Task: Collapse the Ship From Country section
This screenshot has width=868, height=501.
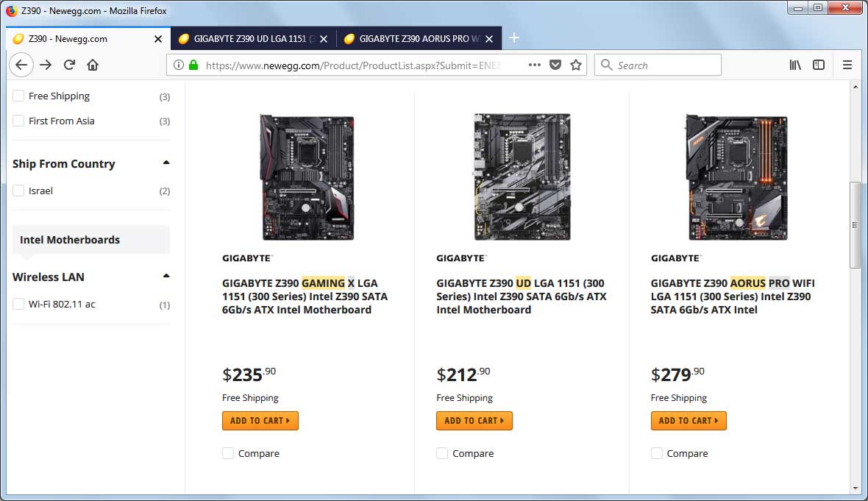Action: pos(166,163)
